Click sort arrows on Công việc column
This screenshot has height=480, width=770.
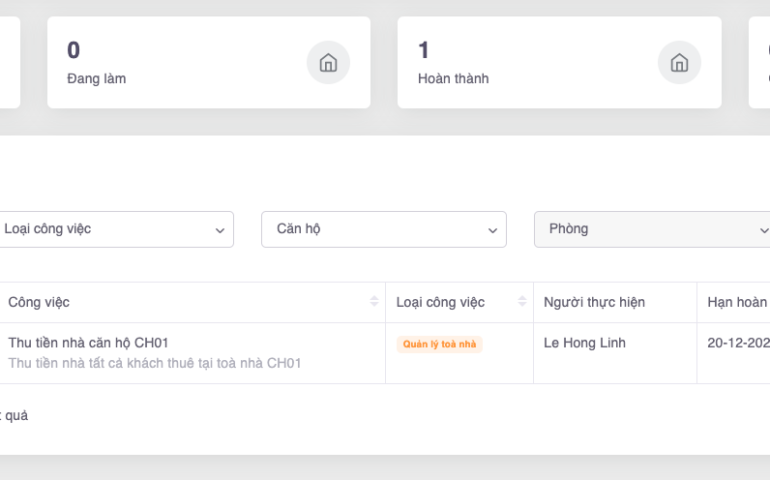coord(374,302)
